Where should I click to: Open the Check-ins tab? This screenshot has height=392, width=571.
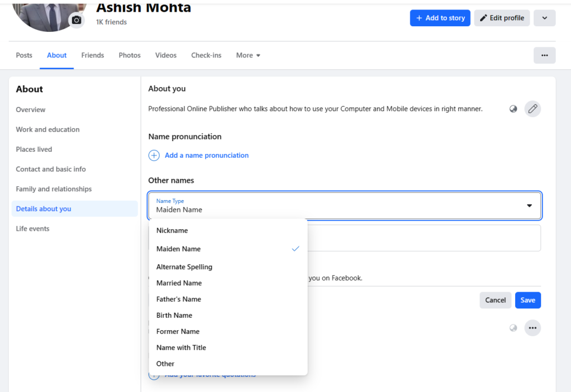point(206,55)
